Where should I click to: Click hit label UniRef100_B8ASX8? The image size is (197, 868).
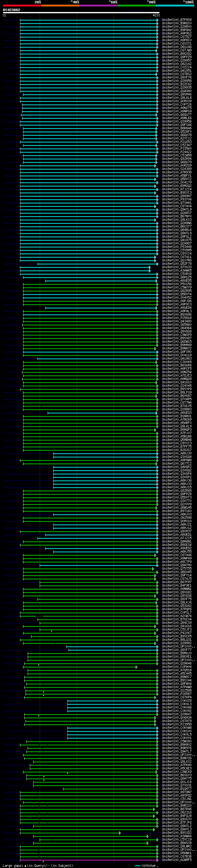pyautogui.click(x=177, y=843)
